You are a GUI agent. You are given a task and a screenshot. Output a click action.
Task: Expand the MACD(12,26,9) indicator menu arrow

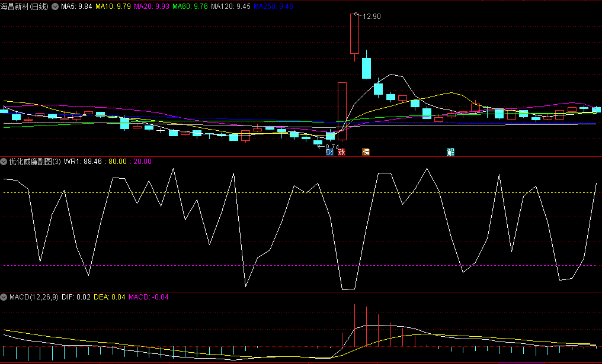pyautogui.click(x=4, y=297)
